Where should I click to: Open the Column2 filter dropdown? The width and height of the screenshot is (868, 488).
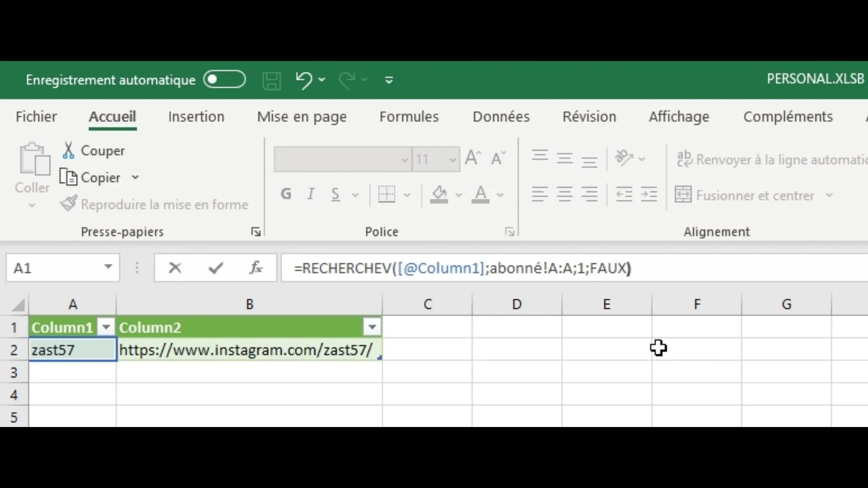372,327
